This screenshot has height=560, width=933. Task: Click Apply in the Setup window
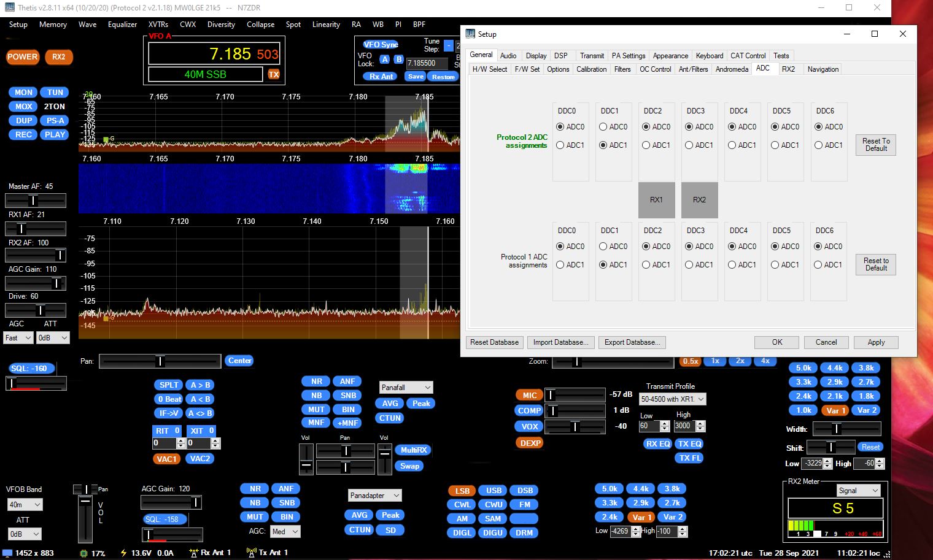click(x=876, y=342)
